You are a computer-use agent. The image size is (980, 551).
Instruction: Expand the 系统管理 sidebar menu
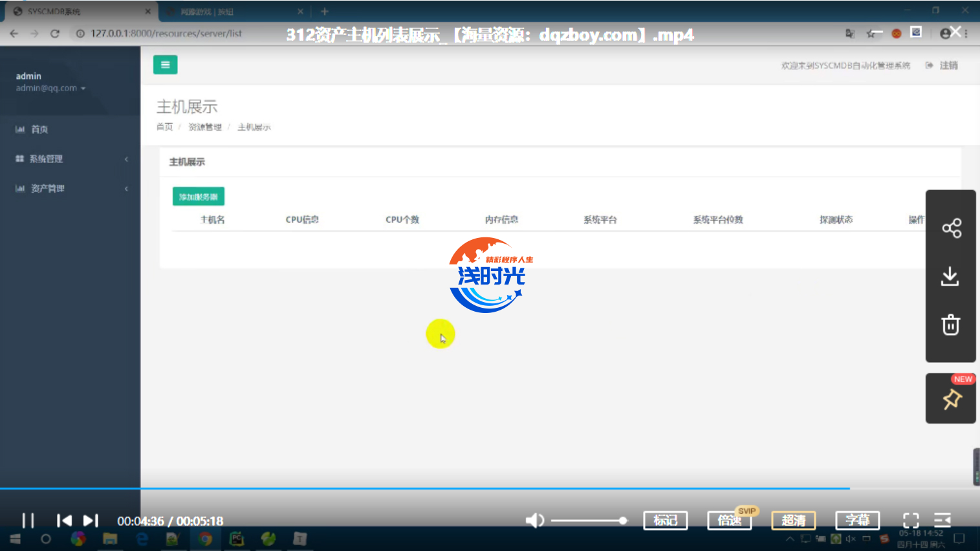click(x=70, y=158)
